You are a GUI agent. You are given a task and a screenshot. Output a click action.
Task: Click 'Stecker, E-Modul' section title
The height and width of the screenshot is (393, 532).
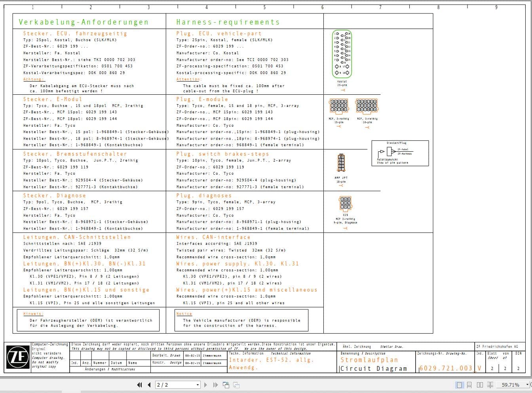click(x=53, y=99)
